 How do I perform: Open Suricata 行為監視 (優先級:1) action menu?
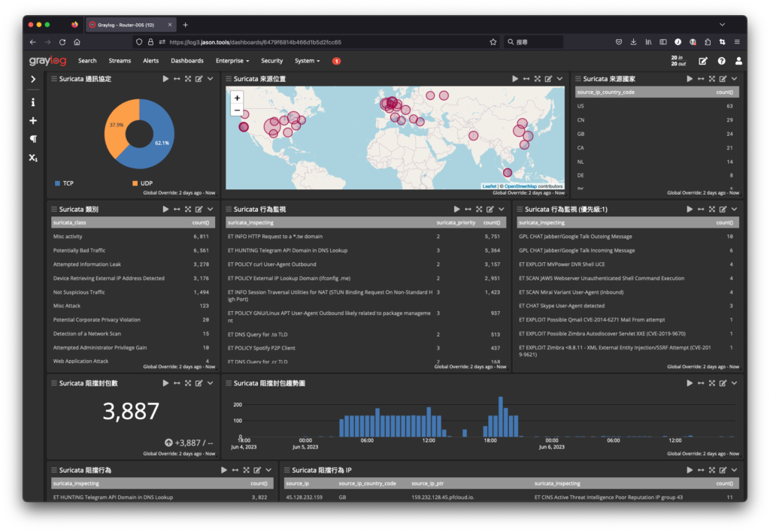click(734, 210)
